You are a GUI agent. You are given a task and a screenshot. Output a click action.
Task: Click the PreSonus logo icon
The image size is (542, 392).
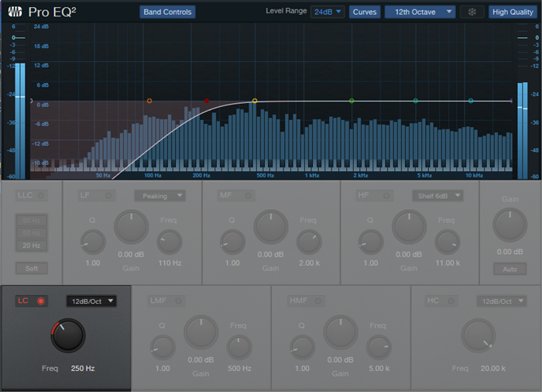coord(15,12)
